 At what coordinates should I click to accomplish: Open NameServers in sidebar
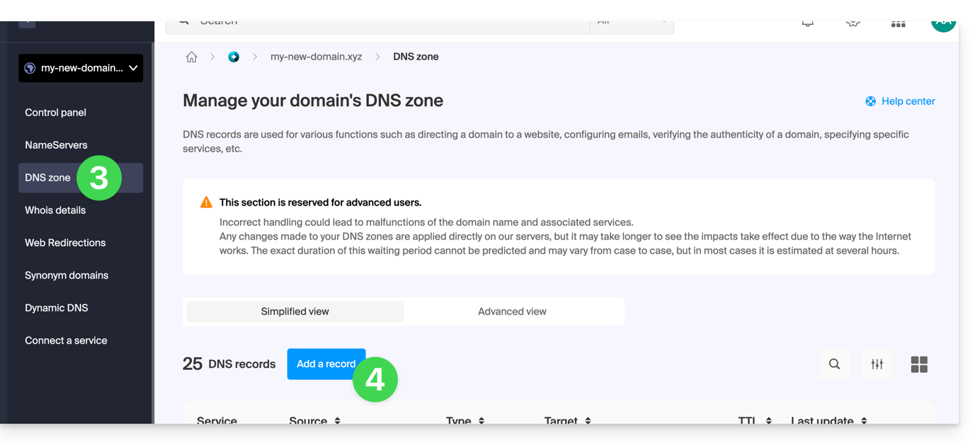pyautogui.click(x=56, y=145)
